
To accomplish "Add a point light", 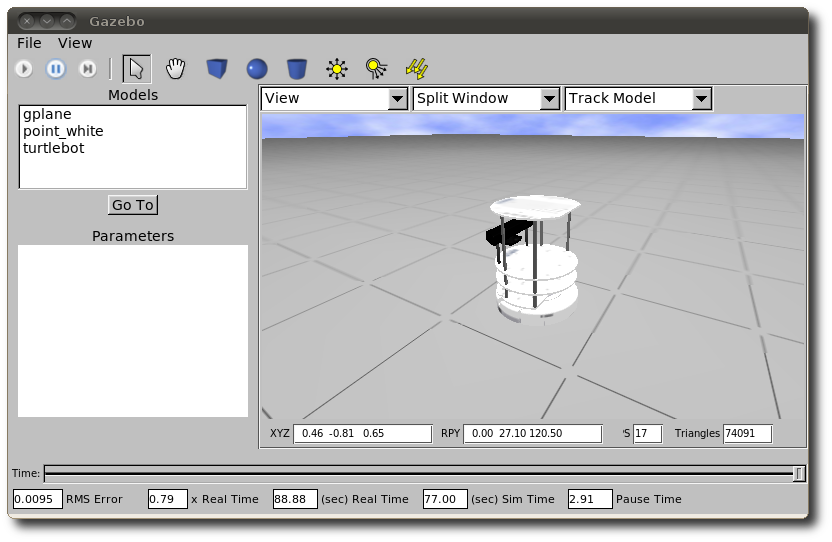I will point(337,69).
